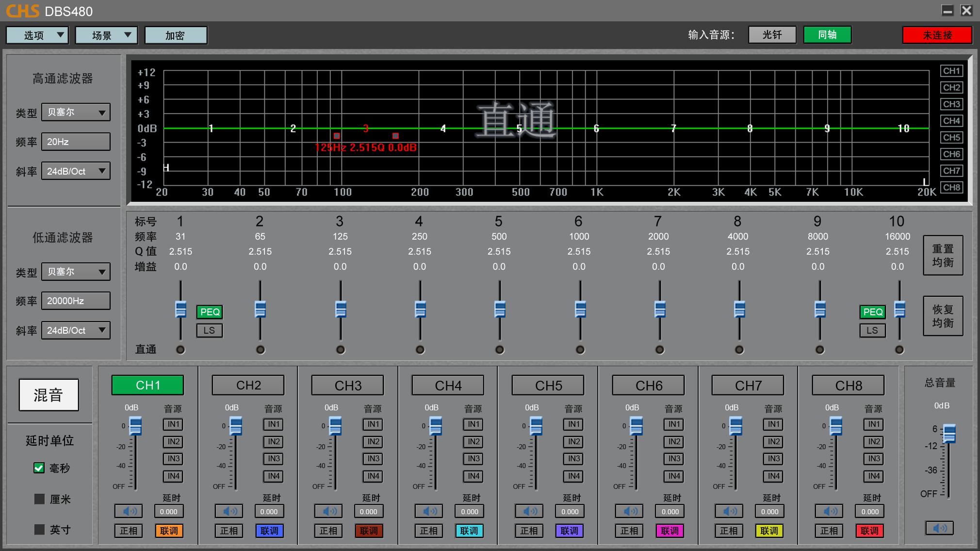The image size is (980, 551).
Task: Select red EQ node 3 on graph
Action: click(x=366, y=128)
